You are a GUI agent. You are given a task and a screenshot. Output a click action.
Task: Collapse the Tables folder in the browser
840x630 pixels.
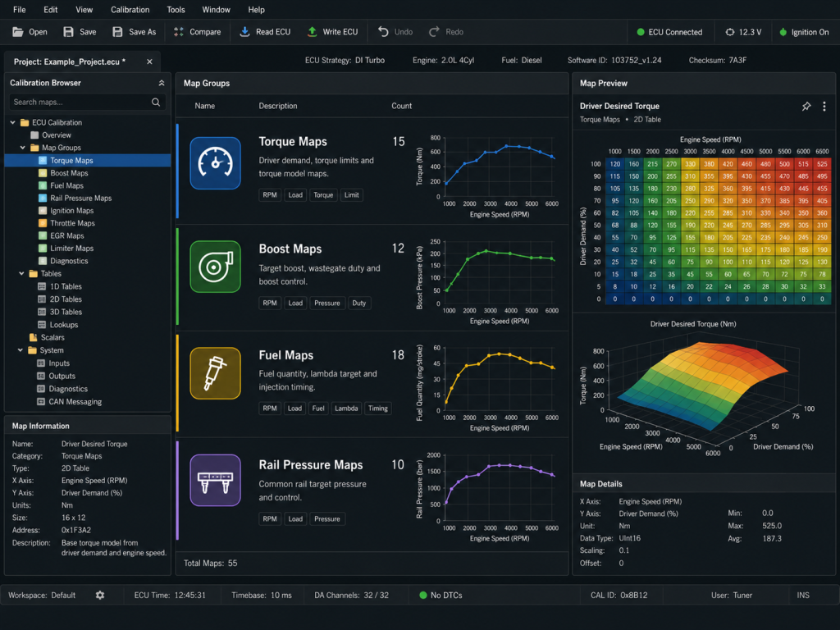22,274
